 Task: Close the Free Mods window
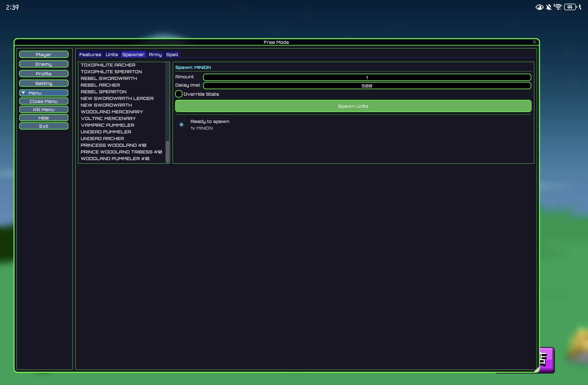point(534,42)
